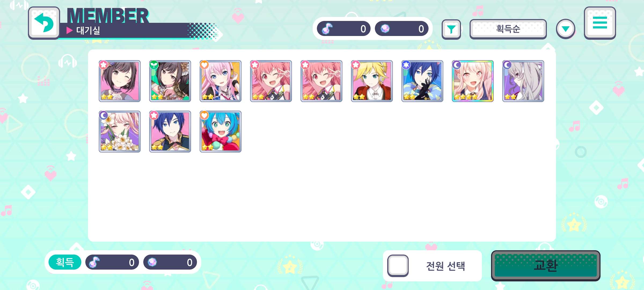This screenshot has width=644, height=290.
Task: Open the 획득순 sort dropdown
Action: tap(508, 29)
